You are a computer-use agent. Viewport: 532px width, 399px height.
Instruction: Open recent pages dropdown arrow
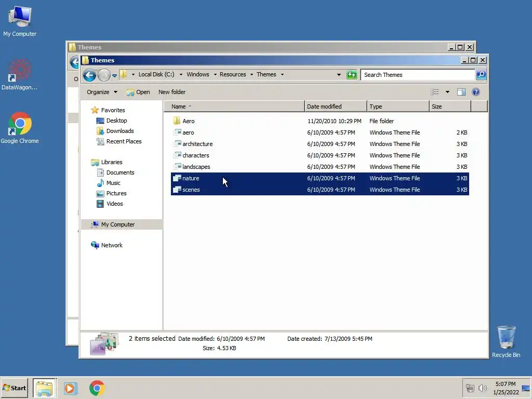(x=114, y=75)
